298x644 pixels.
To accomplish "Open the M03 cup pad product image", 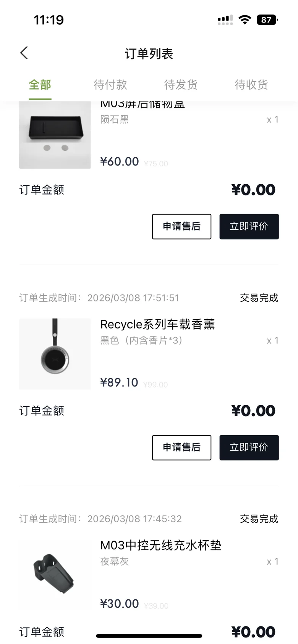I will [x=55, y=575].
